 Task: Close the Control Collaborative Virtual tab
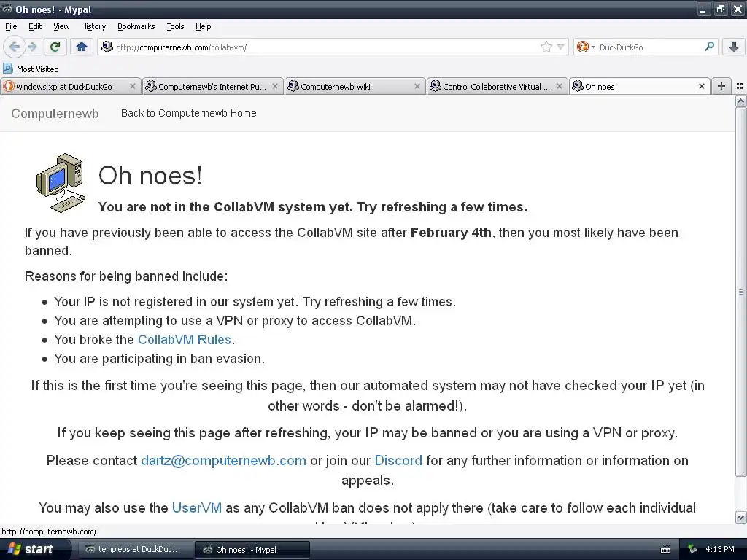pos(560,86)
